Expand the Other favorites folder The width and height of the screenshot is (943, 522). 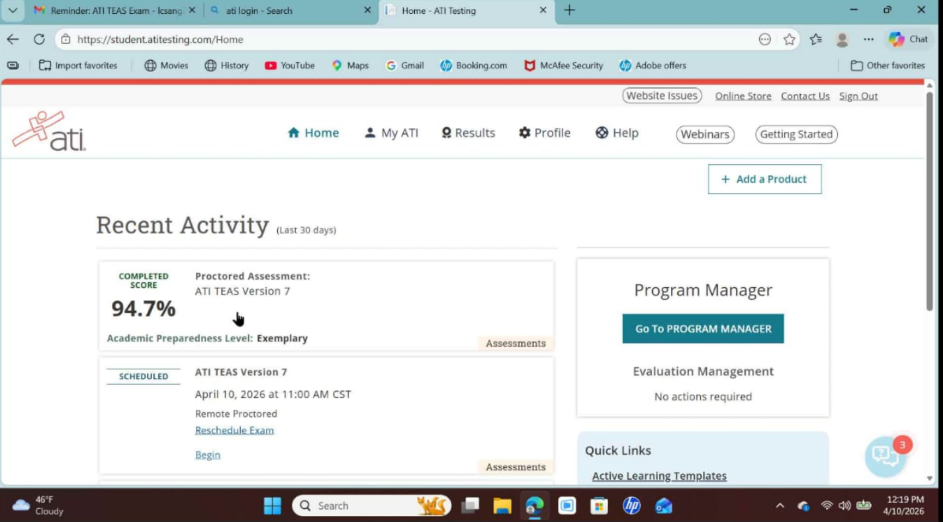[x=888, y=66]
